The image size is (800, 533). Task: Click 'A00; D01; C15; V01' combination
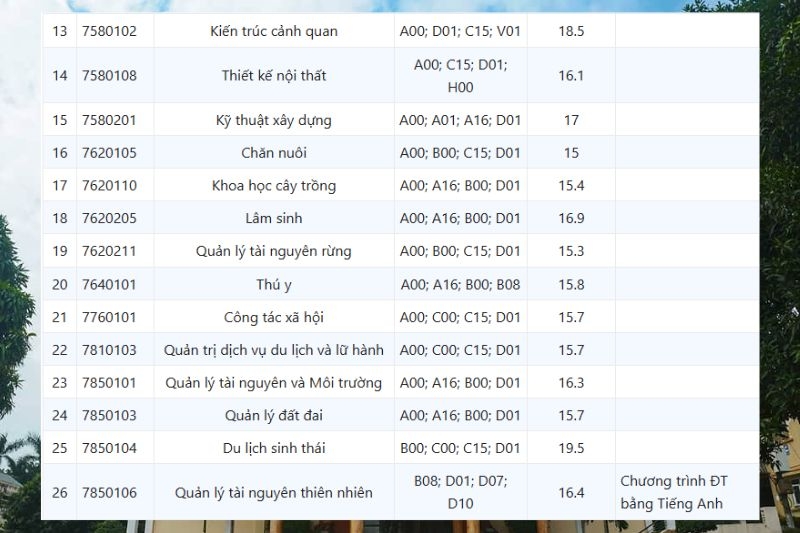click(x=460, y=31)
